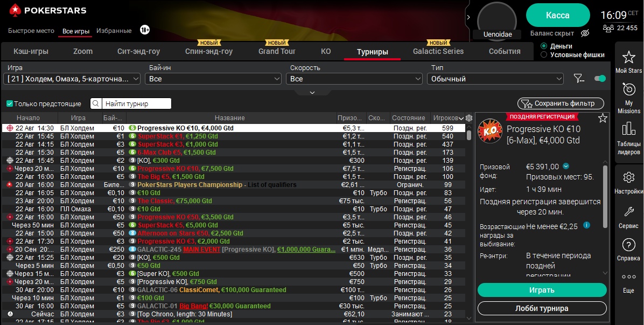The height and width of the screenshot is (325, 644).
Task: Click the Найти турнир search field
Action: click(x=136, y=103)
